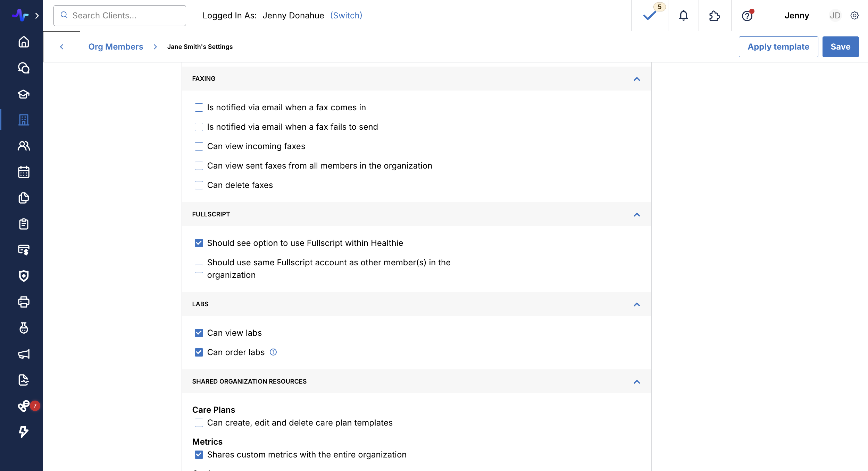
Task: Open the Home icon in sidebar
Action: pos(24,42)
